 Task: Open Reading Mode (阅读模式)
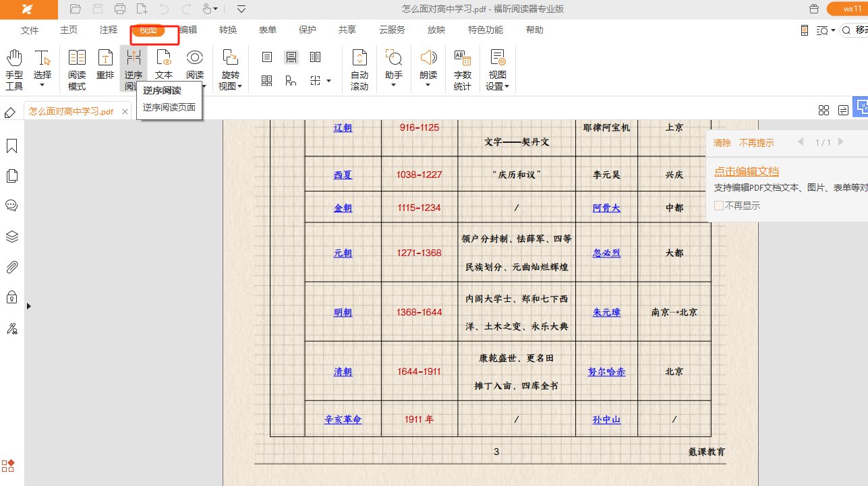(x=77, y=69)
